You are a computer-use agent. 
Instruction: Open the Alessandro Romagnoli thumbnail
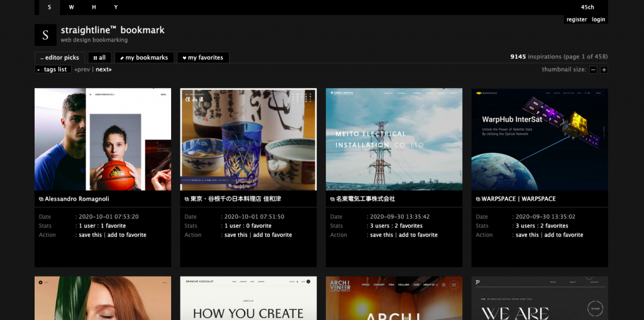click(103, 140)
